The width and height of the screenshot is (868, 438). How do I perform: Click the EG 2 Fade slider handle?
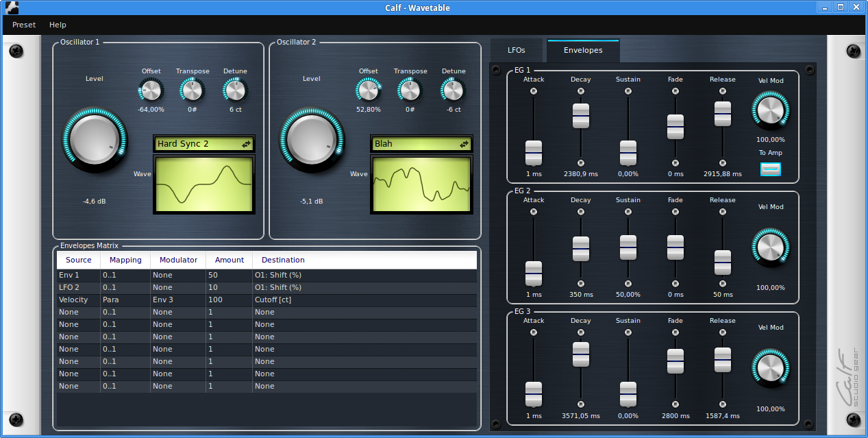675,247
